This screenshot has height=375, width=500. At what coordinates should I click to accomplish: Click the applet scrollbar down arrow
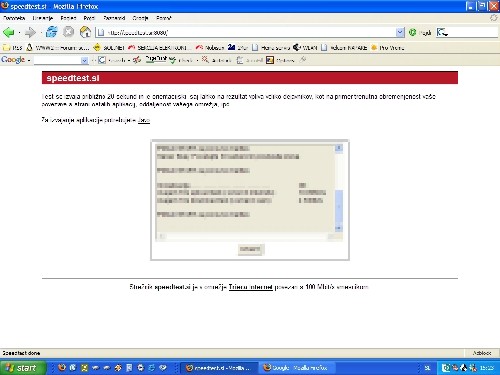[339, 228]
